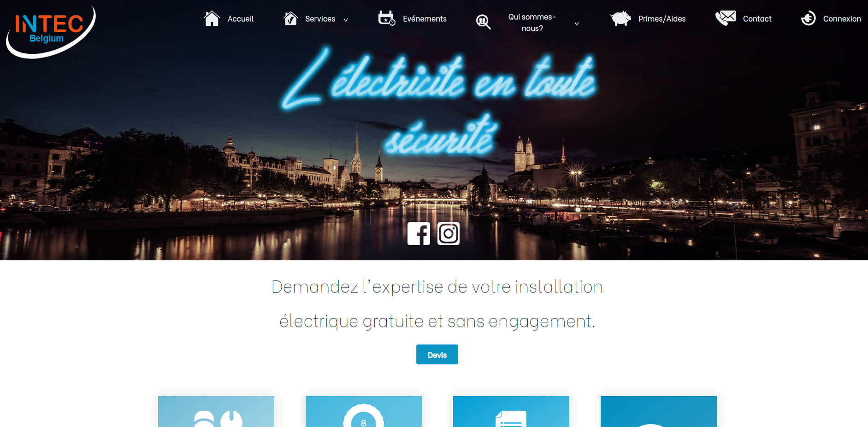Click the Connexion text link
The width and height of the screenshot is (868, 427).
[842, 19]
